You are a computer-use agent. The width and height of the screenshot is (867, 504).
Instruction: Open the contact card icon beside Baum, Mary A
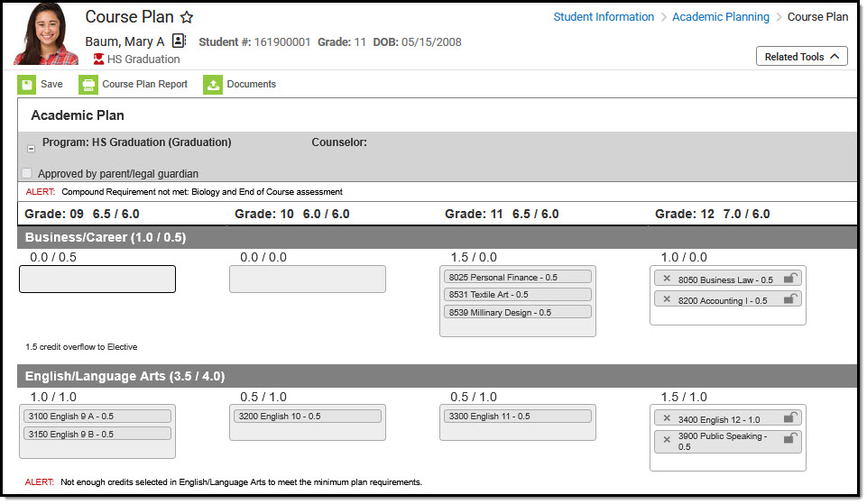(179, 41)
